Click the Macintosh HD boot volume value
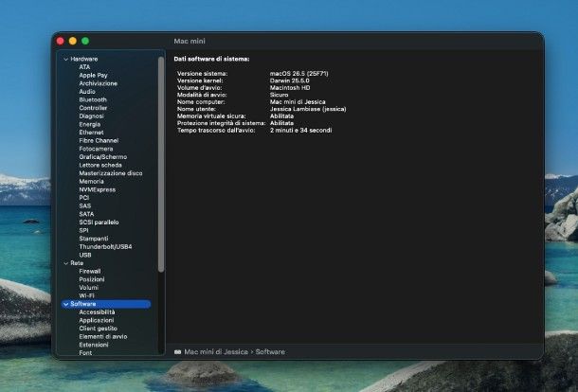578x392 pixels. (290, 88)
